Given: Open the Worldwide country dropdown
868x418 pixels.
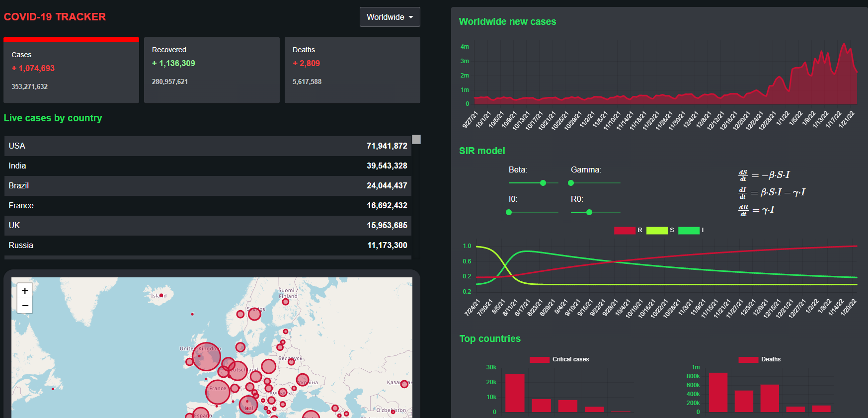Looking at the screenshot, I should coord(390,17).
